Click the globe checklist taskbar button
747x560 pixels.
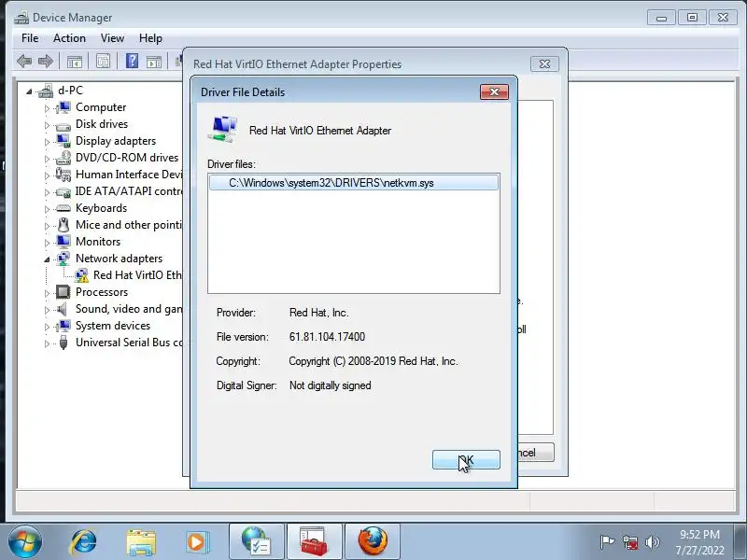[256, 541]
